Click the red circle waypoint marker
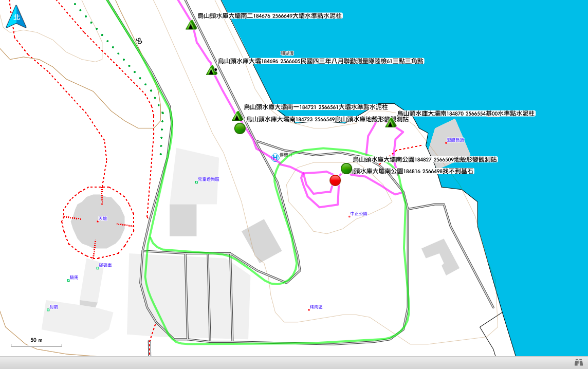The image size is (588, 369). 335,180
